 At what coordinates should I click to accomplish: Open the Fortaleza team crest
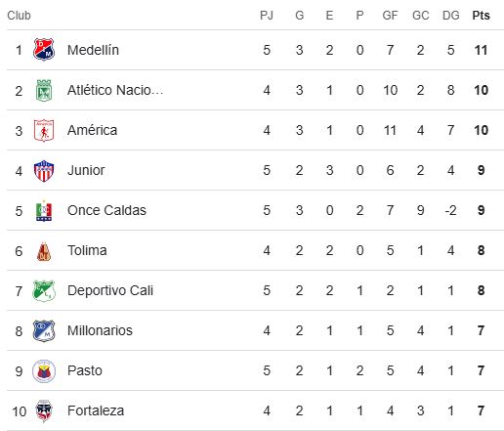pyautogui.click(x=44, y=410)
